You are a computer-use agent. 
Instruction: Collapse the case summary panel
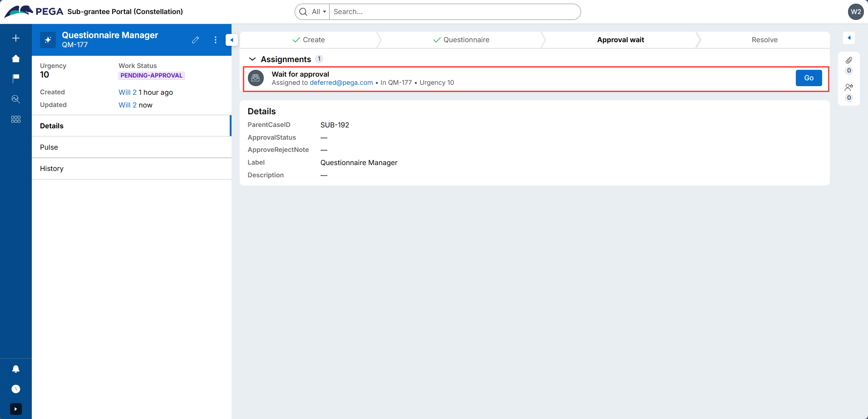(x=232, y=40)
